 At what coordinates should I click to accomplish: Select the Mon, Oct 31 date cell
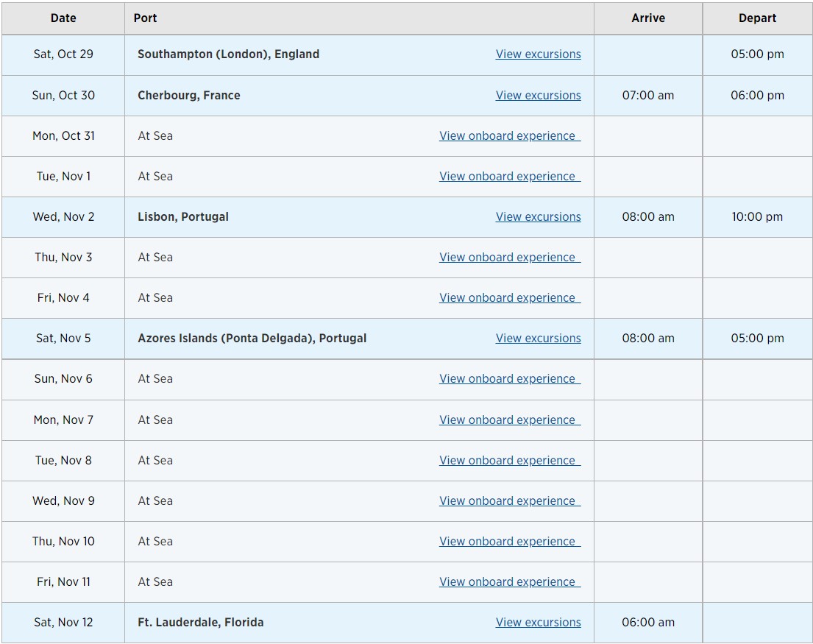(x=63, y=136)
